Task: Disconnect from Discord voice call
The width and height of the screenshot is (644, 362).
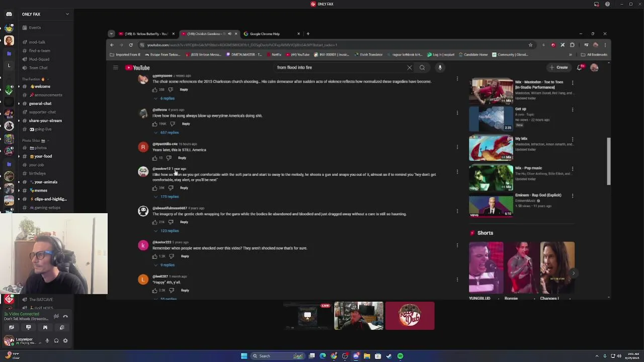Action: point(65,316)
